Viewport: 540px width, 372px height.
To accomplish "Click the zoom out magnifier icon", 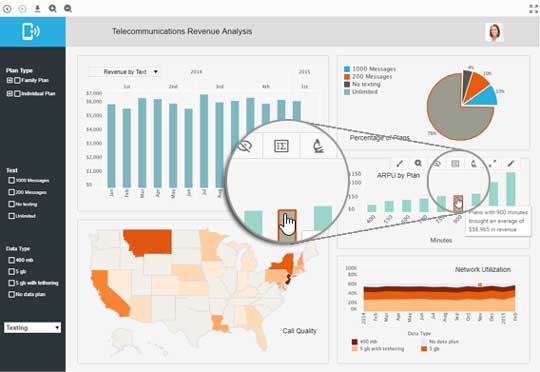I will coord(68,8).
